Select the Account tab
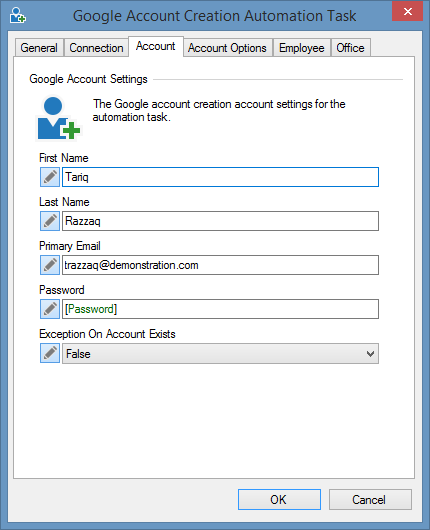Screen dimensions: 430x530 pyautogui.click(x=156, y=46)
